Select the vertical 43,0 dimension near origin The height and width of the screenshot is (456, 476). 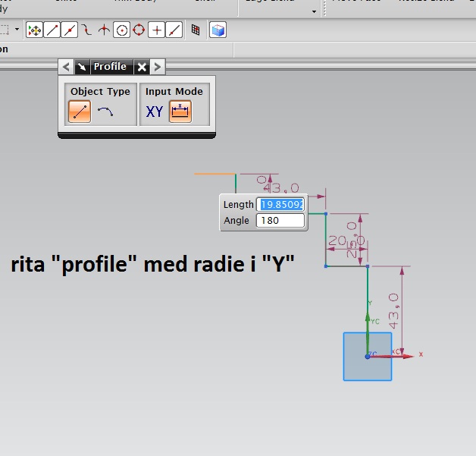click(x=393, y=311)
